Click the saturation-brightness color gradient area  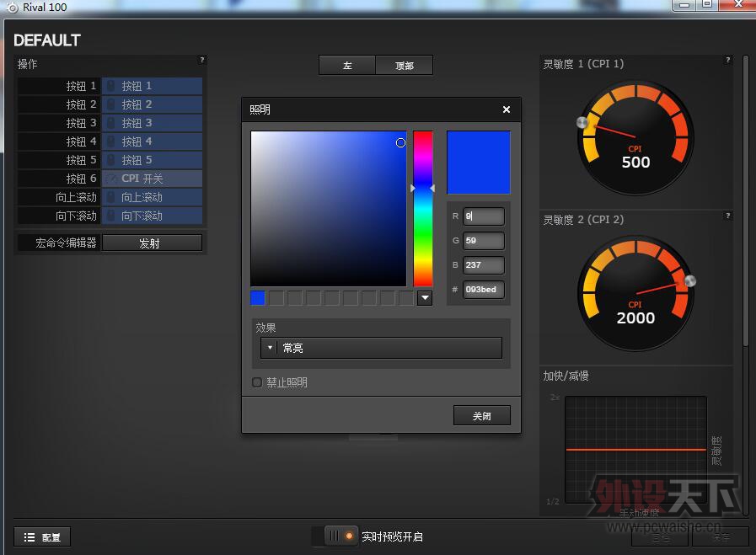pyautogui.click(x=329, y=209)
